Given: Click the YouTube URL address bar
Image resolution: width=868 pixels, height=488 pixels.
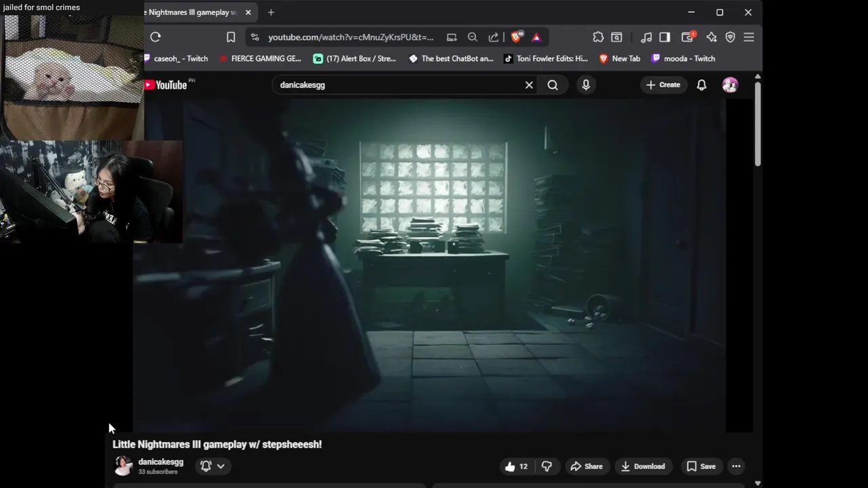Looking at the screenshot, I should [x=351, y=37].
